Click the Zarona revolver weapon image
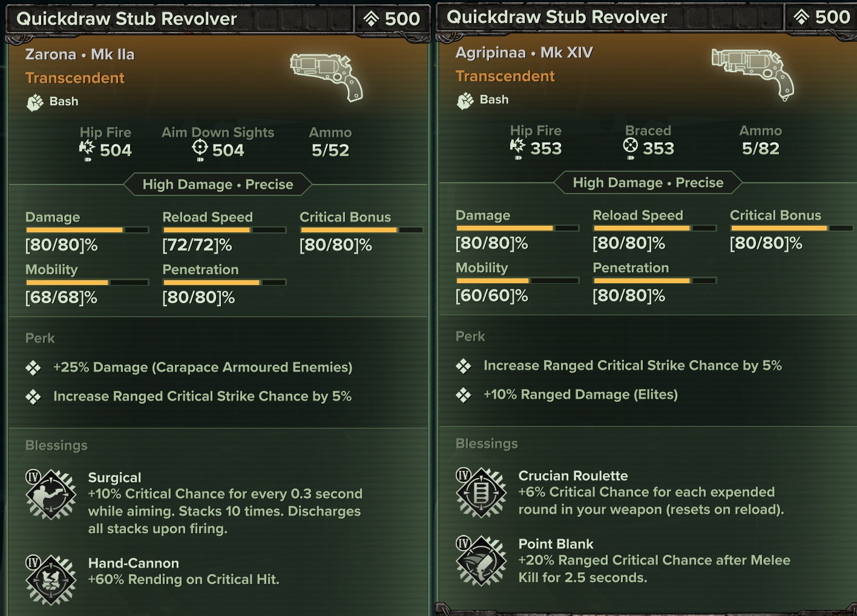This screenshot has height=616, width=857. coord(327,77)
